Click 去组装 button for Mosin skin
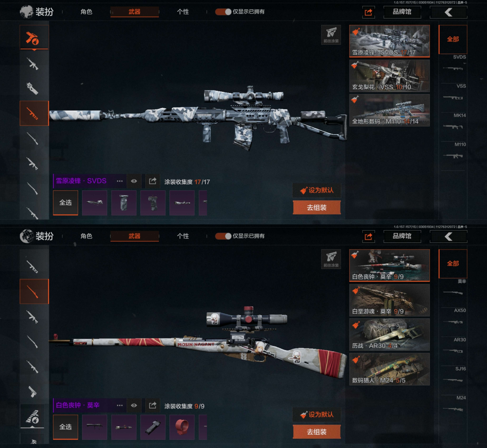 tap(317, 432)
